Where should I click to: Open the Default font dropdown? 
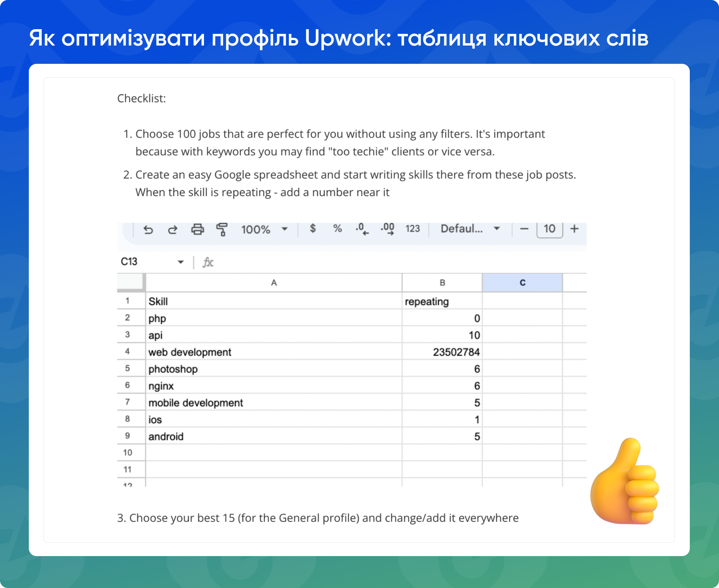click(468, 229)
